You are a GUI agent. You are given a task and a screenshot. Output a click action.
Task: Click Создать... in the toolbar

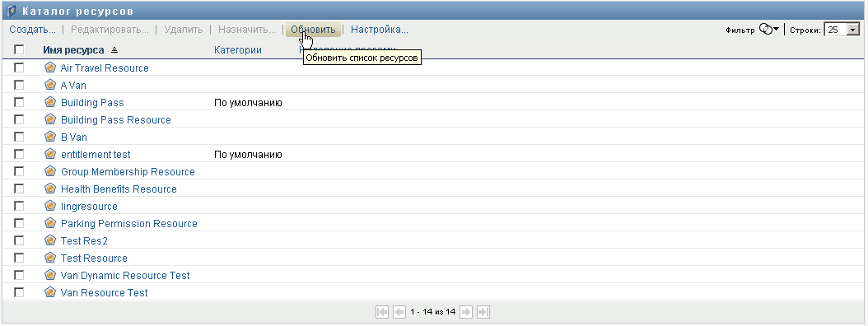[x=33, y=30]
